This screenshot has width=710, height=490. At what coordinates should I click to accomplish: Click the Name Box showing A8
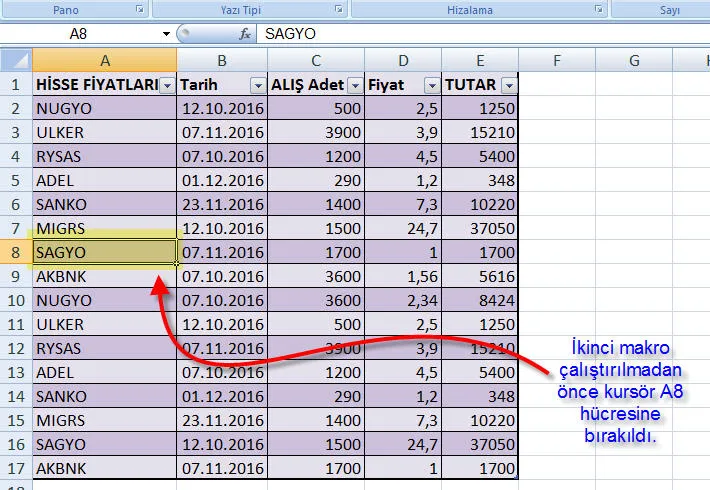(x=80, y=34)
